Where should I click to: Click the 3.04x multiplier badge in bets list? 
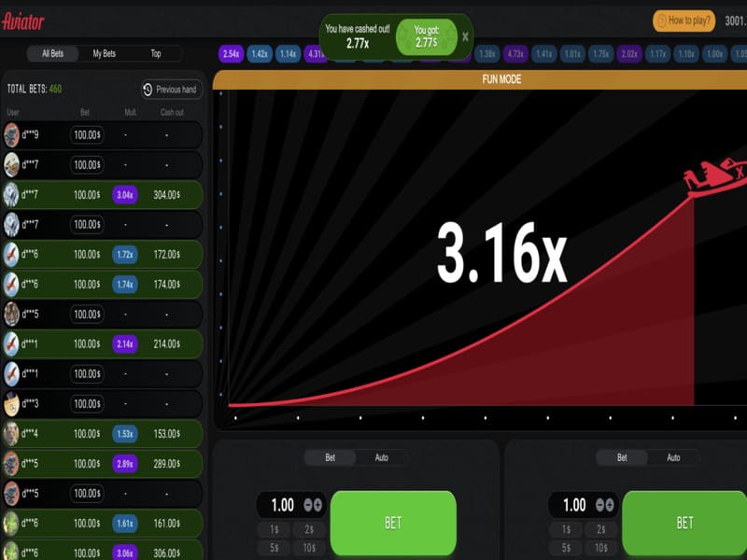click(125, 195)
